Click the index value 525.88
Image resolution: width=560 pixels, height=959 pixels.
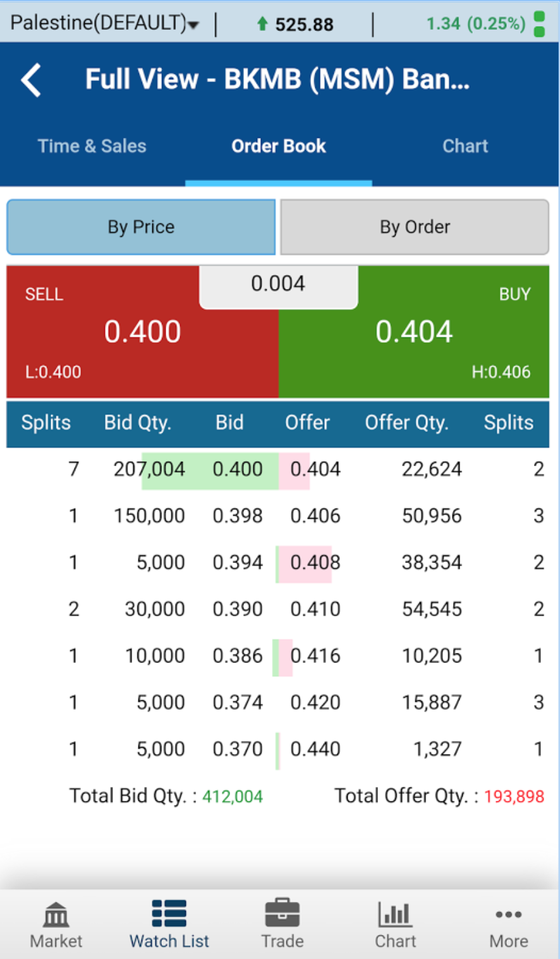point(304,25)
